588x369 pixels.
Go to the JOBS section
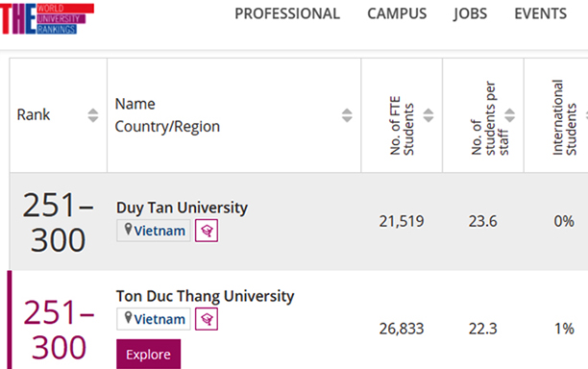click(x=470, y=13)
